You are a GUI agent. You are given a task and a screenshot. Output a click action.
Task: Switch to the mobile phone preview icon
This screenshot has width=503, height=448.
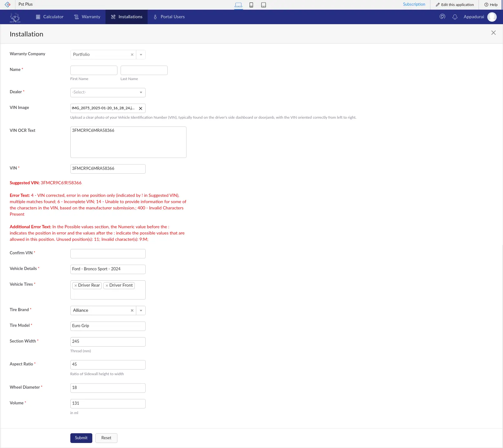pos(251,5)
